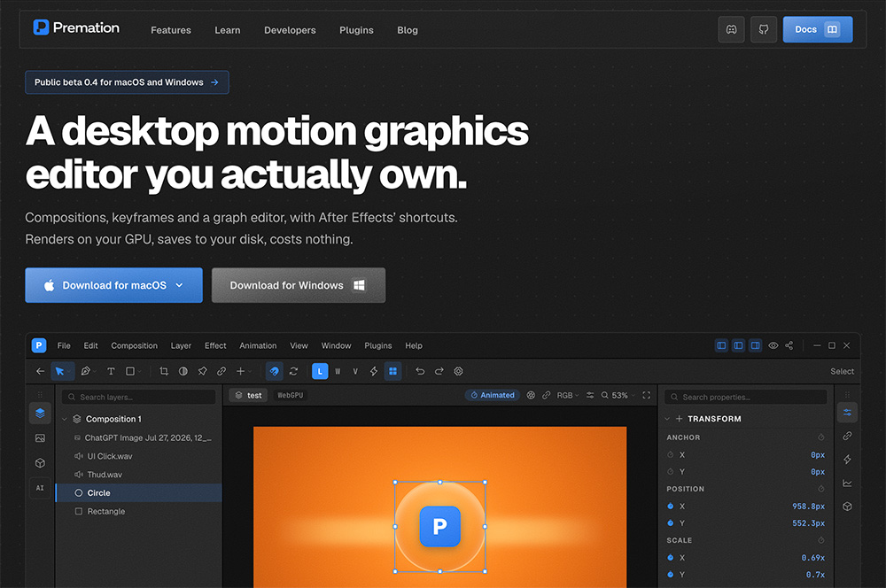Toggle the Scale Y keyframe stopwatch

pos(670,575)
